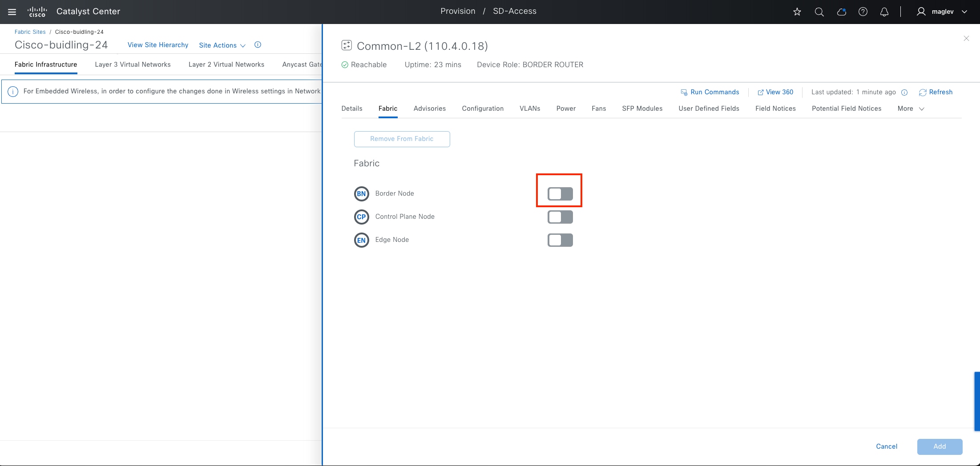
Task: Click the Cisco logo
Action: point(37,12)
